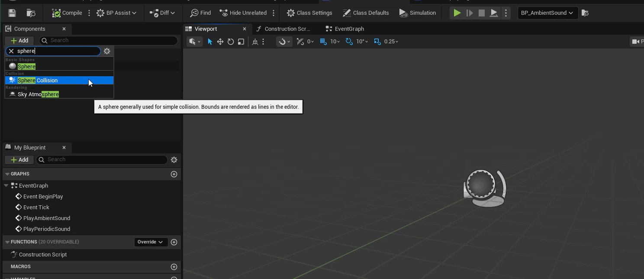Click the Frame Skip (advance frame) button
Image resolution: width=644 pixels, height=279 pixels.
pos(470,13)
